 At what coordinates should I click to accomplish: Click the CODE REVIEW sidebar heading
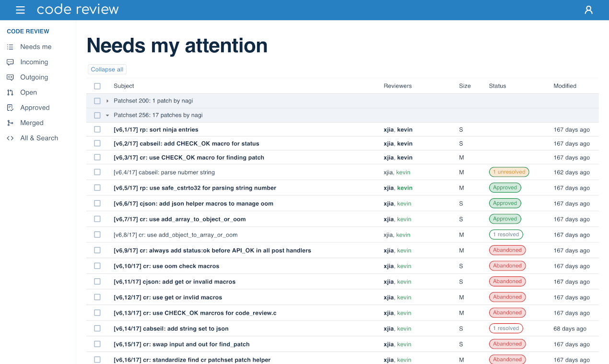(28, 32)
